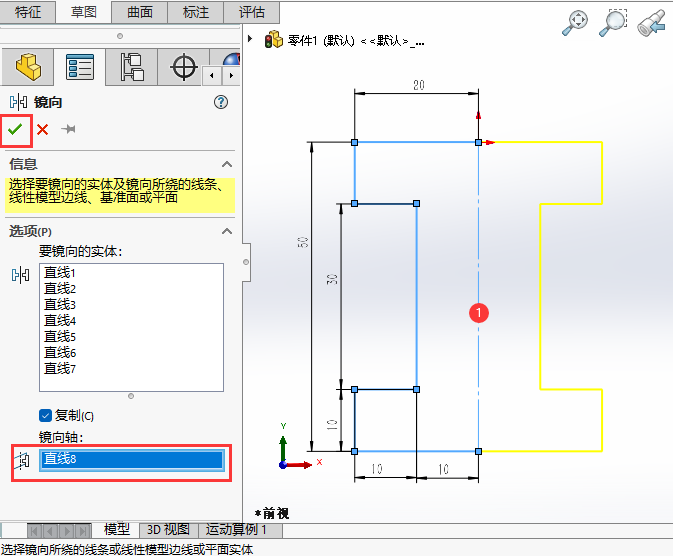Select 直线1 in entities list
The image size is (673, 556).
click(60, 272)
